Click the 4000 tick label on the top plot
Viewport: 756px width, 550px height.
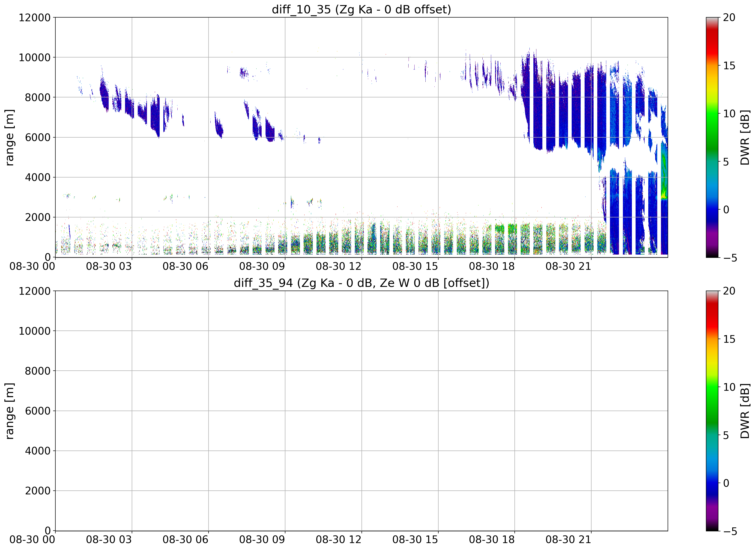38,177
